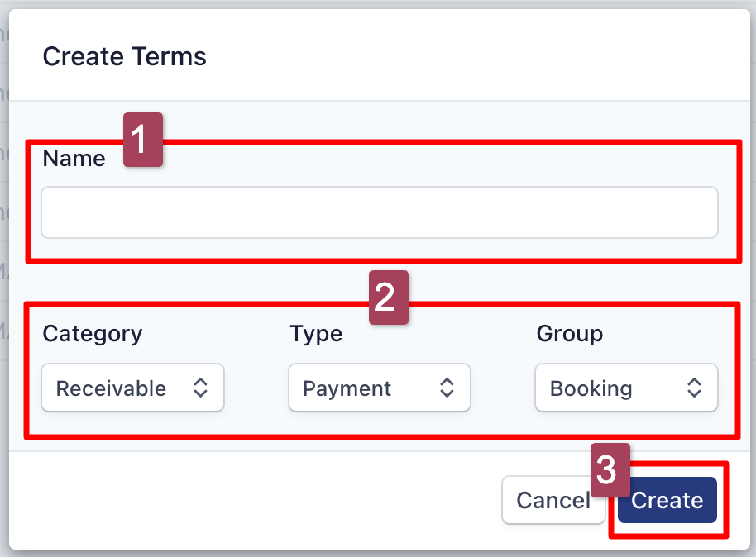Click the numbered badge 1 marker
756x557 pixels.
[x=143, y=140]
